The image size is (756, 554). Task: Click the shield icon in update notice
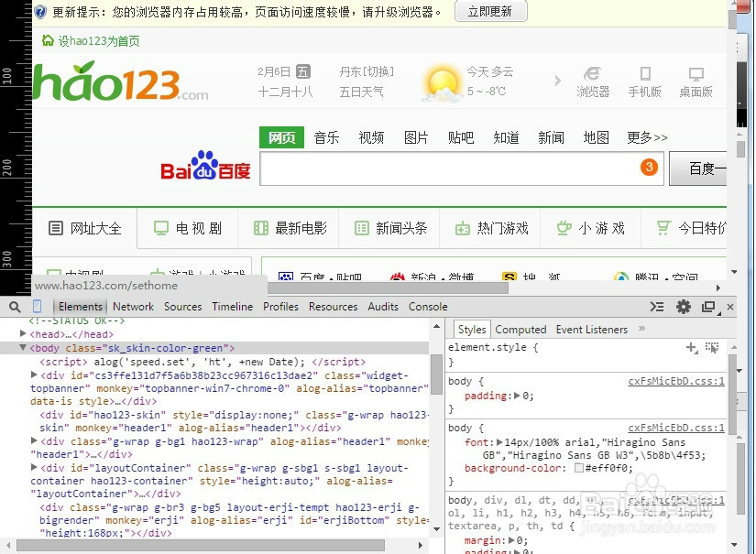[x=40, y=12]
